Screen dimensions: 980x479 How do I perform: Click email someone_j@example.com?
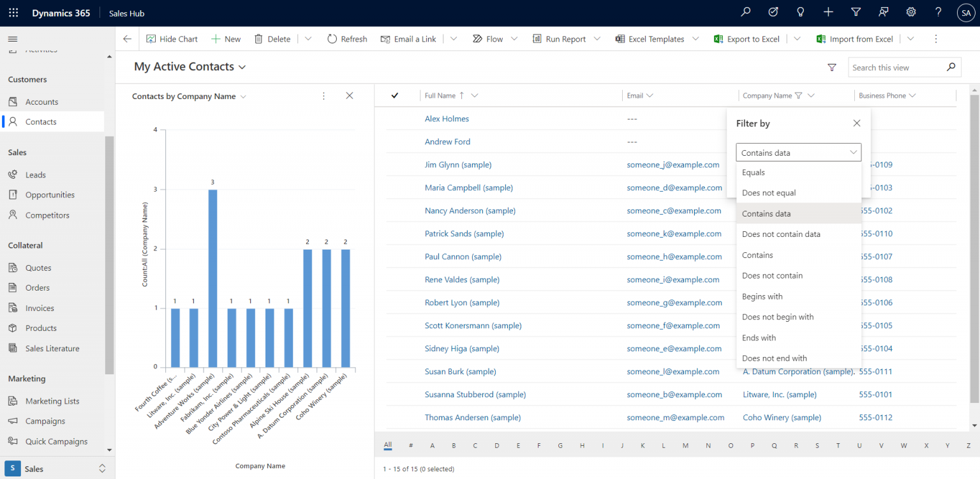[673, 165]
